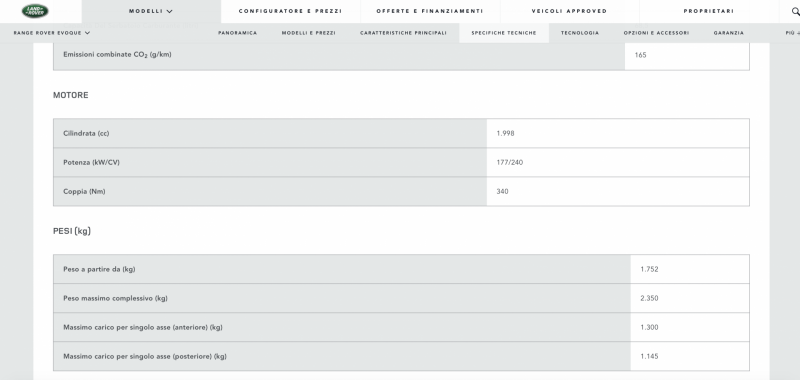Switch to Caratteristiche Principali tab
The width and height of the screenshot is (800, 380).
pos(404,33)
